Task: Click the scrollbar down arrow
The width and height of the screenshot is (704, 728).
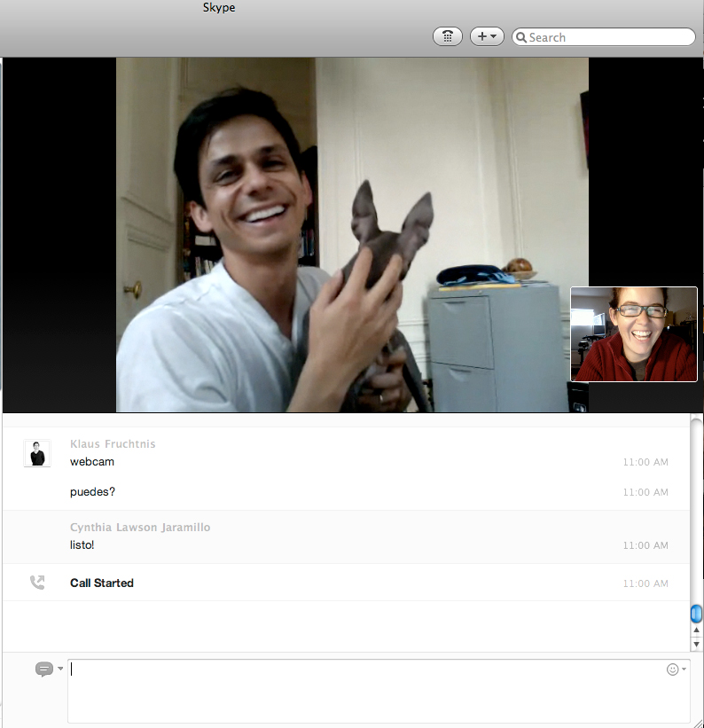Action: [x=696, y=644]
